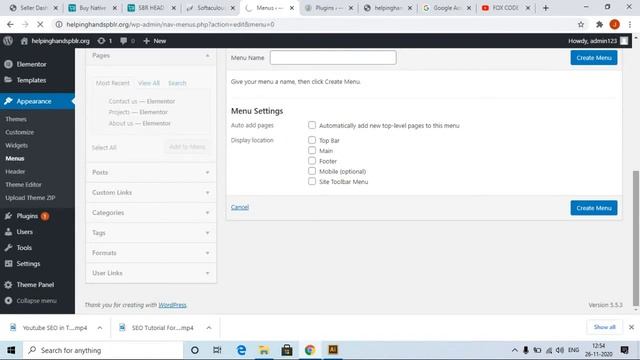Switch to the Plugins browser tab
This screenshot has width=640, height=360.
329,8
